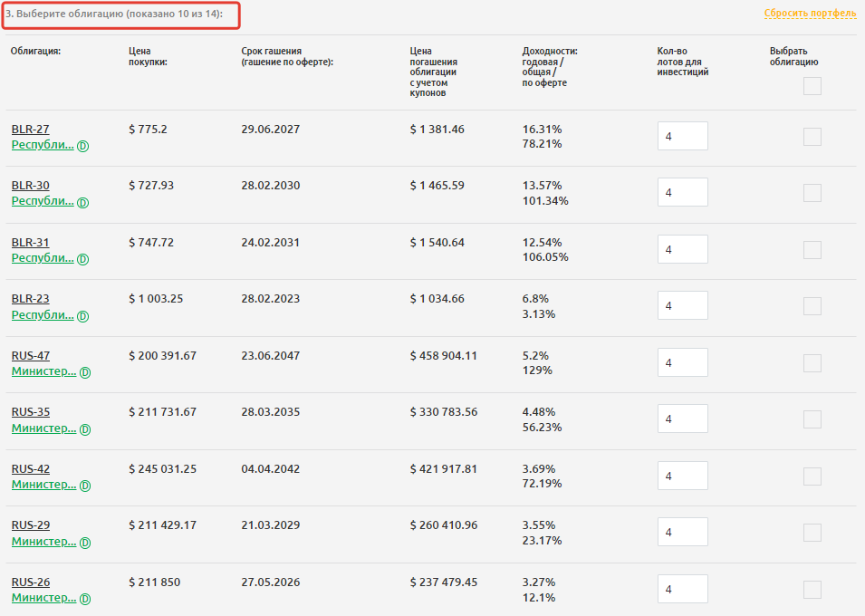Viewport: 865px width, 616px height.
Task: Click the green D icon beside BLR-27
Action: coord(82,146)
